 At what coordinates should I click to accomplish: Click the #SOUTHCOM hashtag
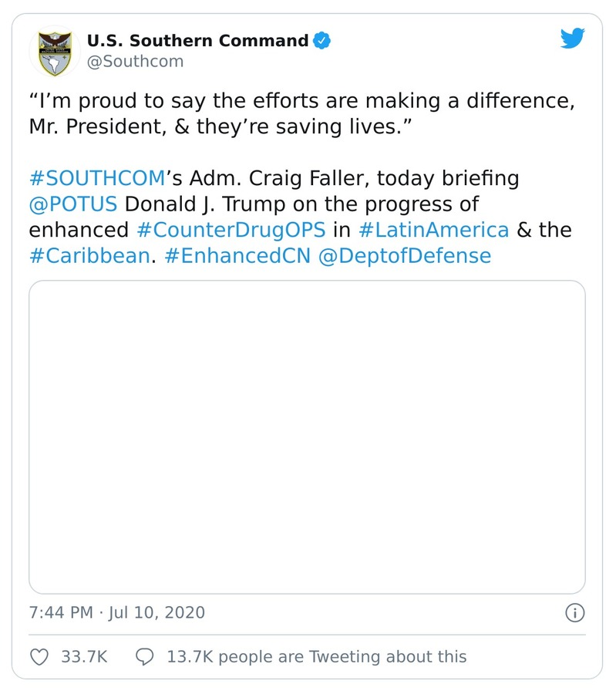(x=96, y=179)
